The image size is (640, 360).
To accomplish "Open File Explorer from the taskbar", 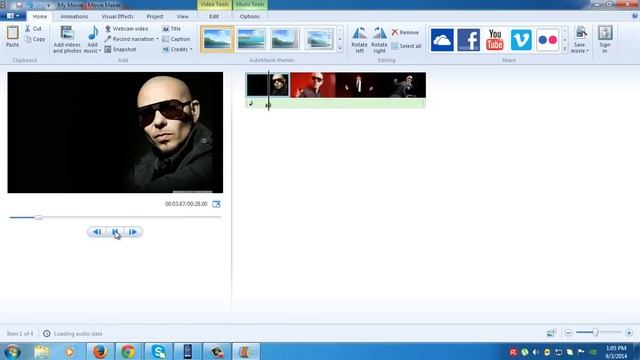I will (42, 351).
